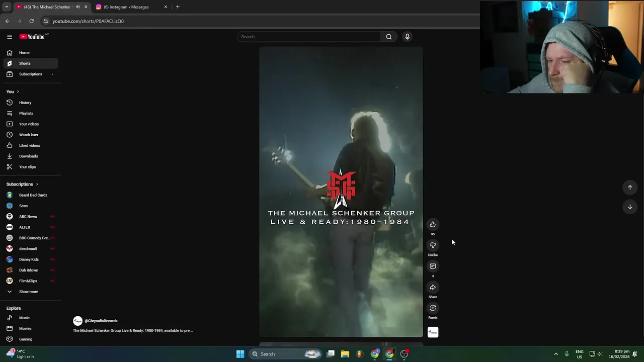Open deadmau5 channel
The image size is (644, 362).
(31, 248)
